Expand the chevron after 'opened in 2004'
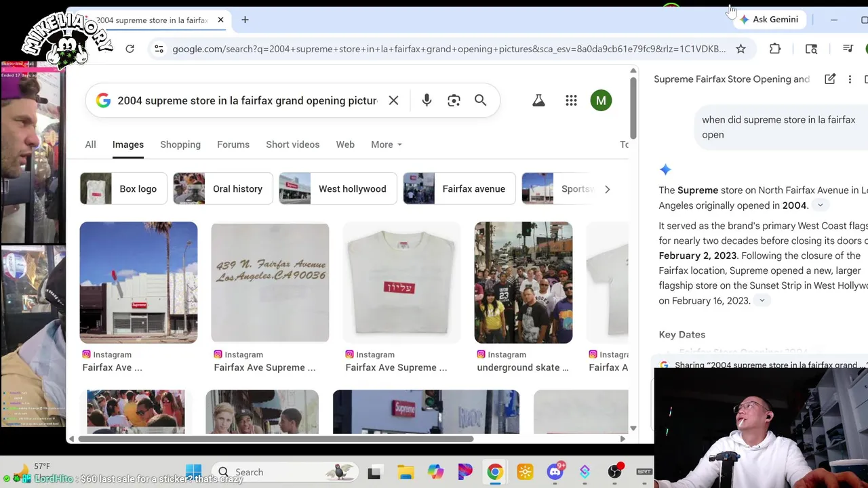Viewport: 868px width, 488px height. tap(820, 205)
